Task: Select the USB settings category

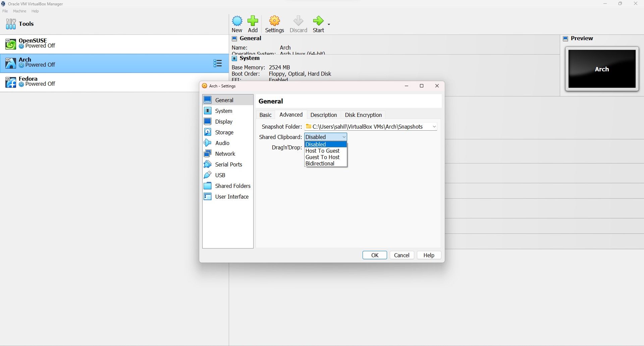Action: 220,175
